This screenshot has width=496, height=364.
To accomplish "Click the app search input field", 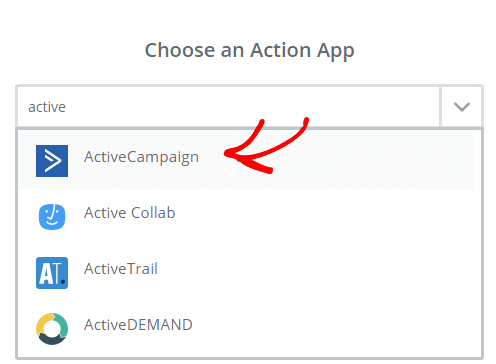I will [229, 107].
